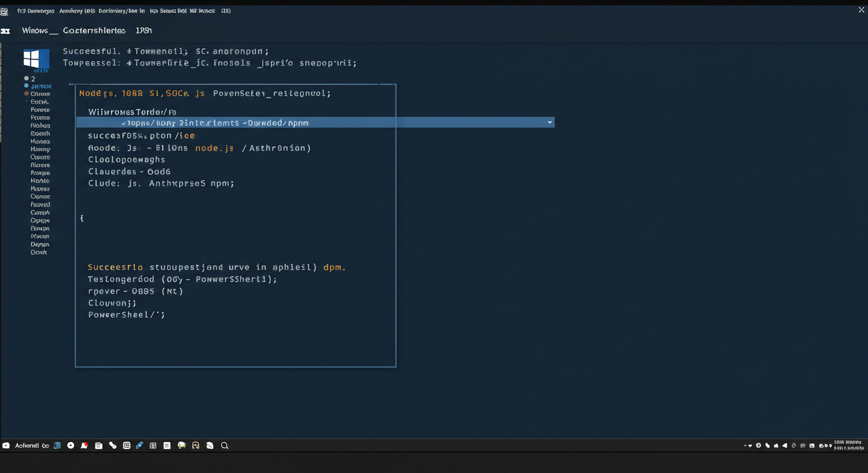Select the 'Clauerdes - 0od6' line

coord(129,172)
